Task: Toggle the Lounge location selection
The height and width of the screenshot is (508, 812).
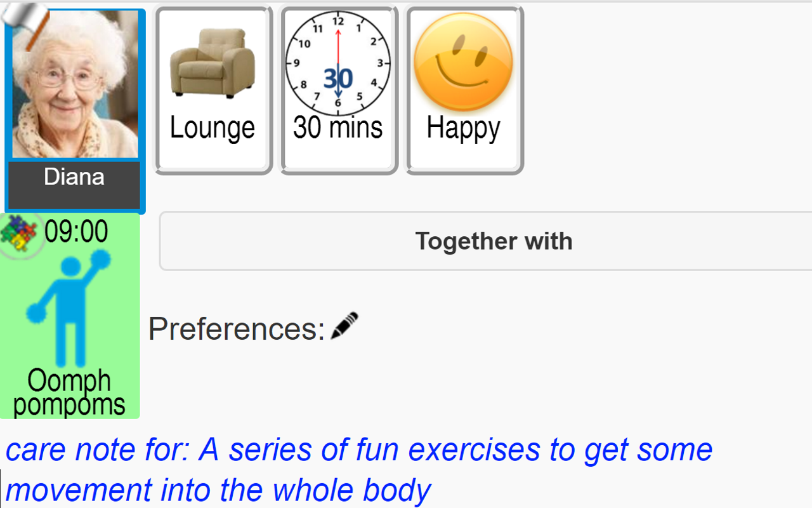Action: tap(213, 89)
